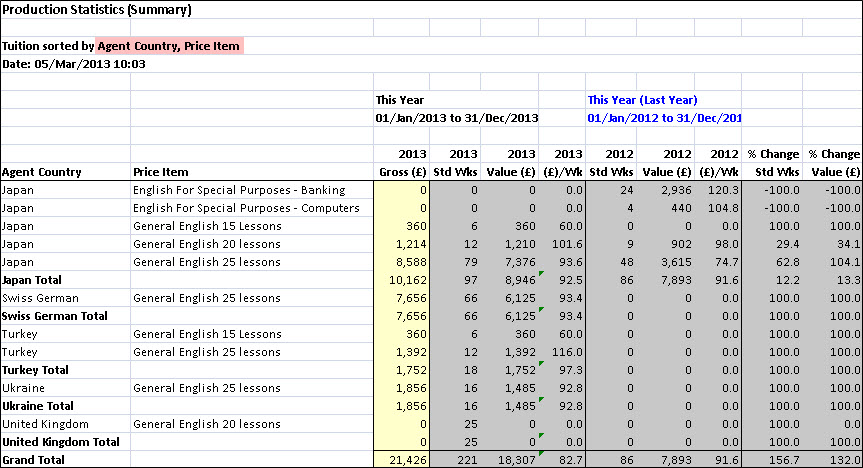Select the Gross (£) column header
Image resolution: width=863 pixels, height=468 pixels.
coord(402,172)
